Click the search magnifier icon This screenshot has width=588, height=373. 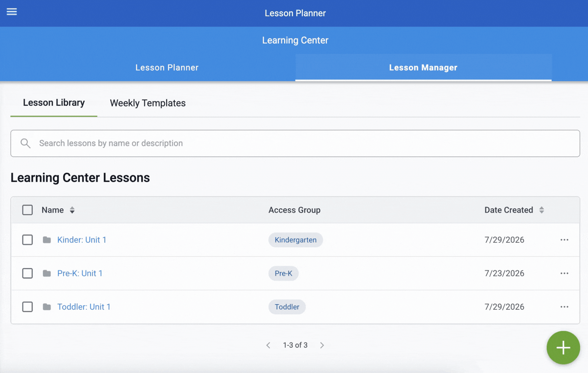25,143
